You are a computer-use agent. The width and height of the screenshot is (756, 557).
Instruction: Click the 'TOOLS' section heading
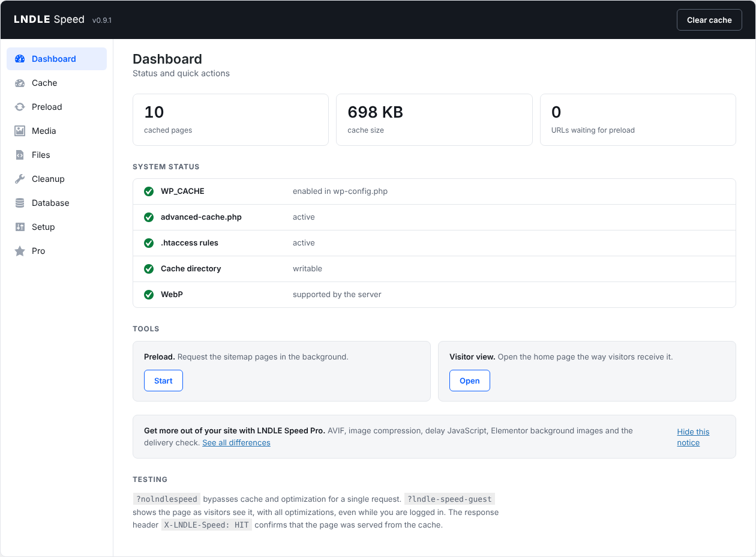146,329
